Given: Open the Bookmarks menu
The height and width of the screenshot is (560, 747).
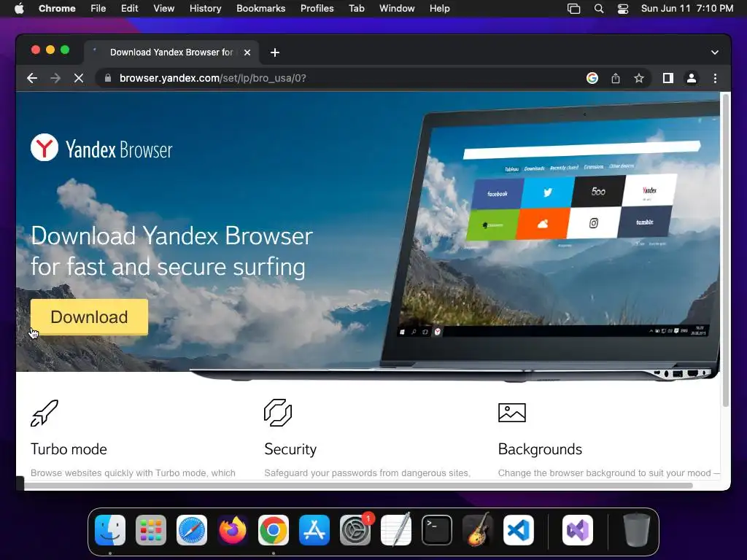Looking at the screenshot, I should coord(260,9).
